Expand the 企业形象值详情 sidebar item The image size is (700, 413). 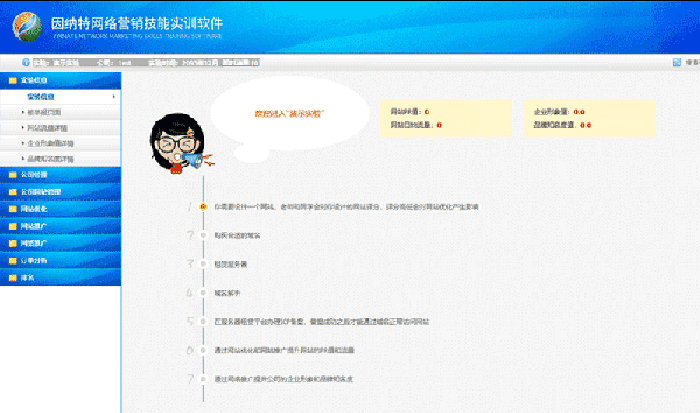pyautogui.click(x=51, y=143)
